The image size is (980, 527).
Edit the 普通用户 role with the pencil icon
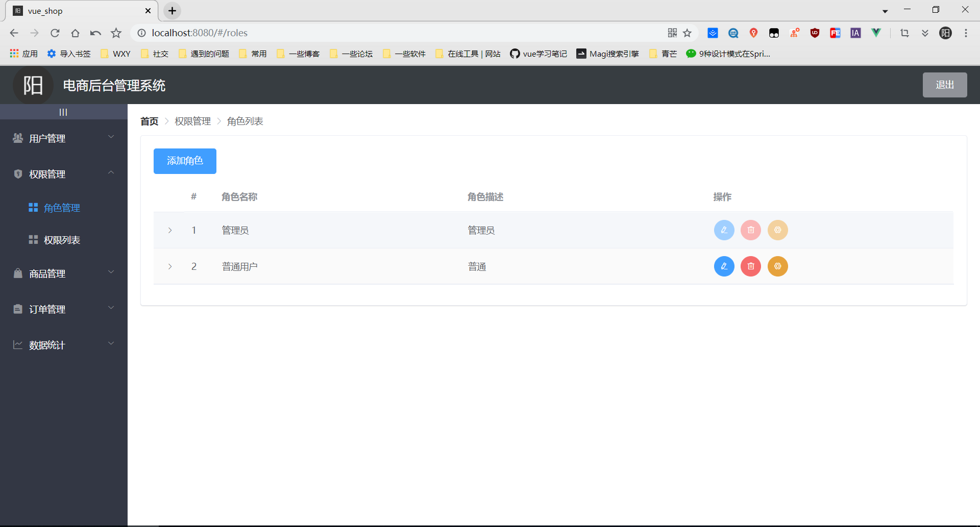tap(724, 266)
